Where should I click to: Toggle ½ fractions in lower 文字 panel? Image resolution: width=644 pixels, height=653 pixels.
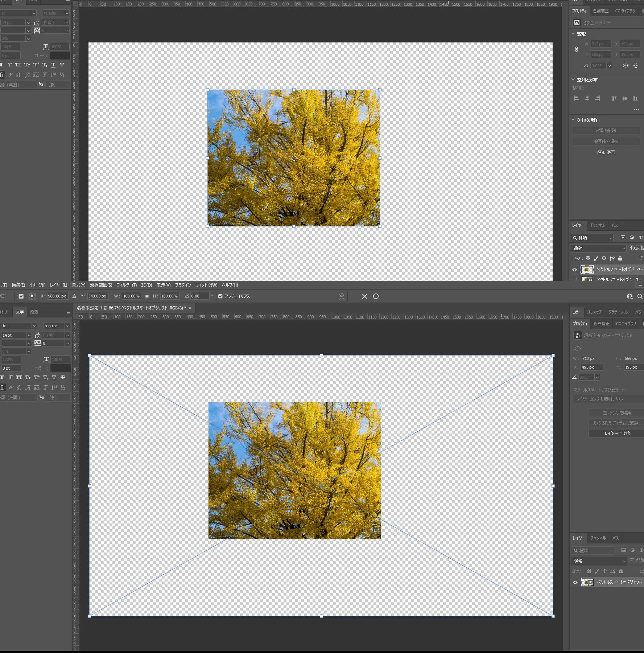[63, 388]
